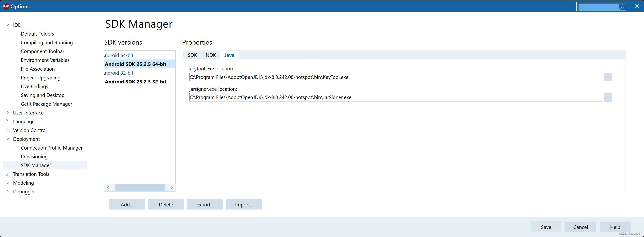Open Default Folders page
The height and width of the screenshot is (237, 644).
pos(37,34)
